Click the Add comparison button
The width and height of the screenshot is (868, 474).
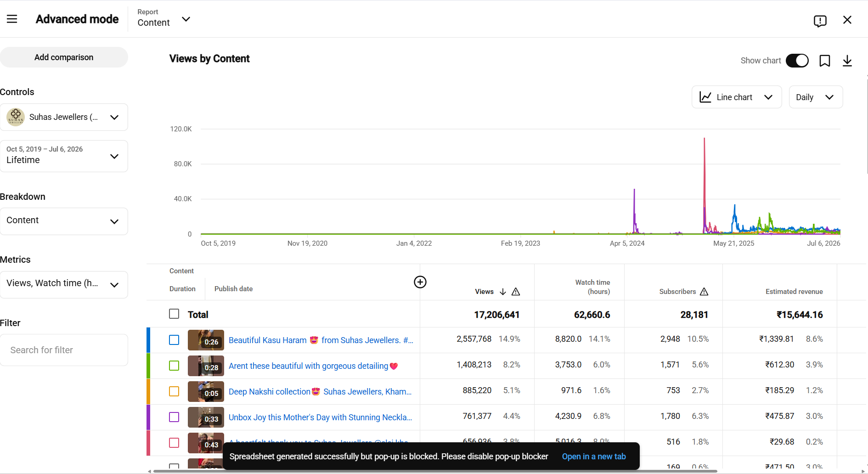click(x=64, y=57)
